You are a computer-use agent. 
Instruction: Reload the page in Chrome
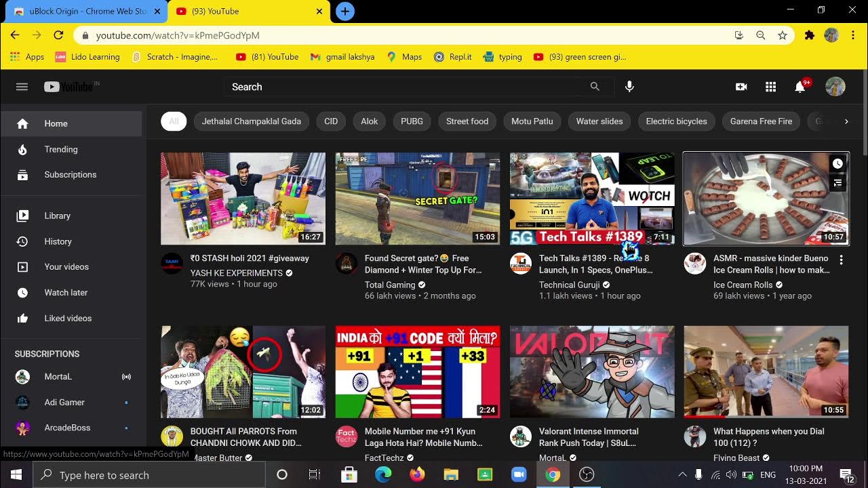click(58, 35)
